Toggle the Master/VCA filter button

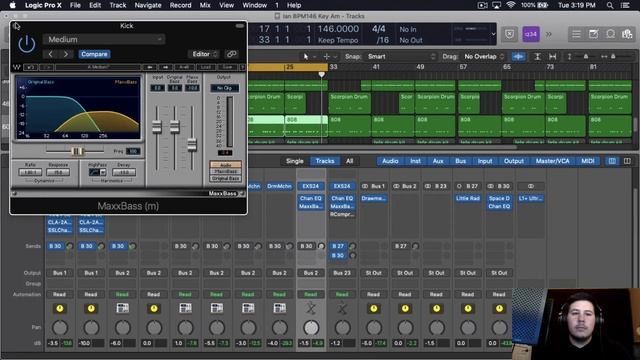click(552, 161)
